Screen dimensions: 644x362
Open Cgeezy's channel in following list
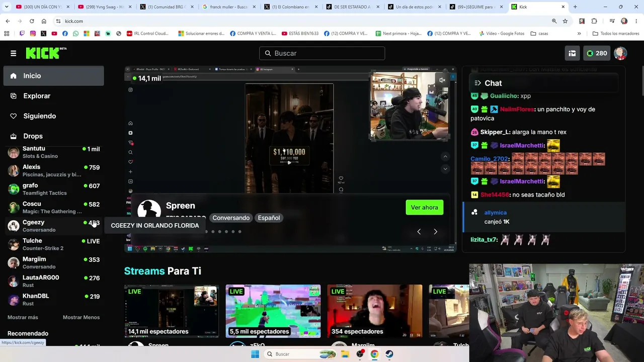pos(54,226)
